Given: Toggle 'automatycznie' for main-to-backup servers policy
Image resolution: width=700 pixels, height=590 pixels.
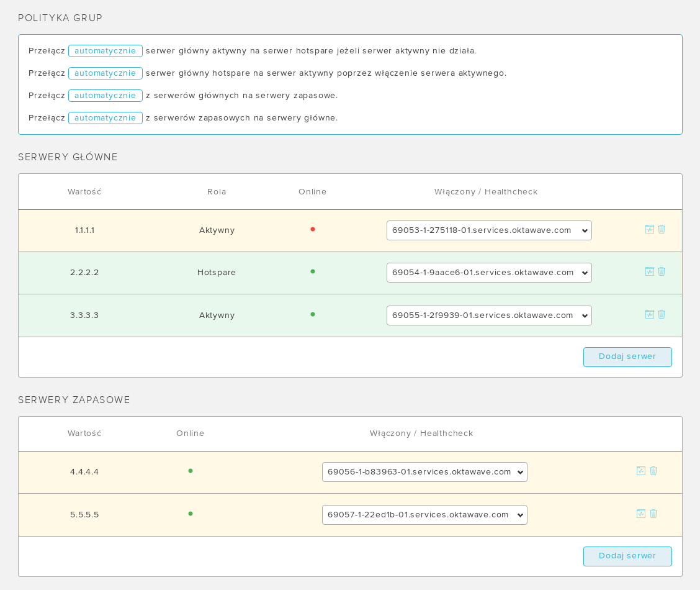Looking at the screenshot, I should point(105,96).
